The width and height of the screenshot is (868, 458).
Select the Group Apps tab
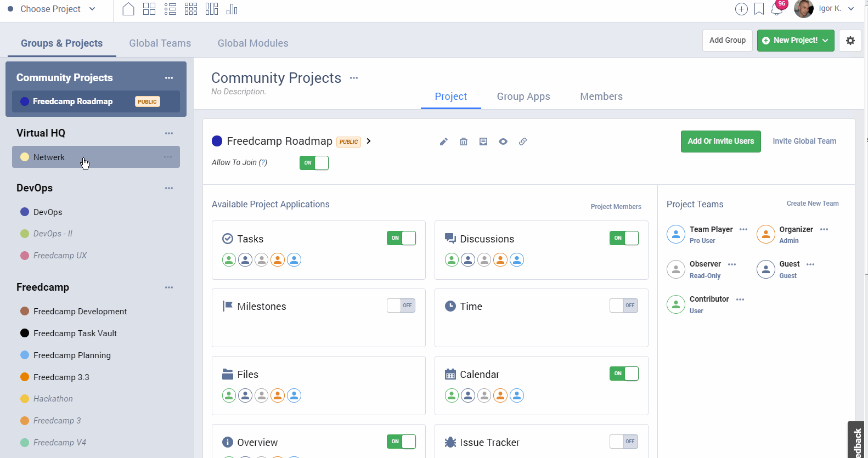tap(523, 97)
